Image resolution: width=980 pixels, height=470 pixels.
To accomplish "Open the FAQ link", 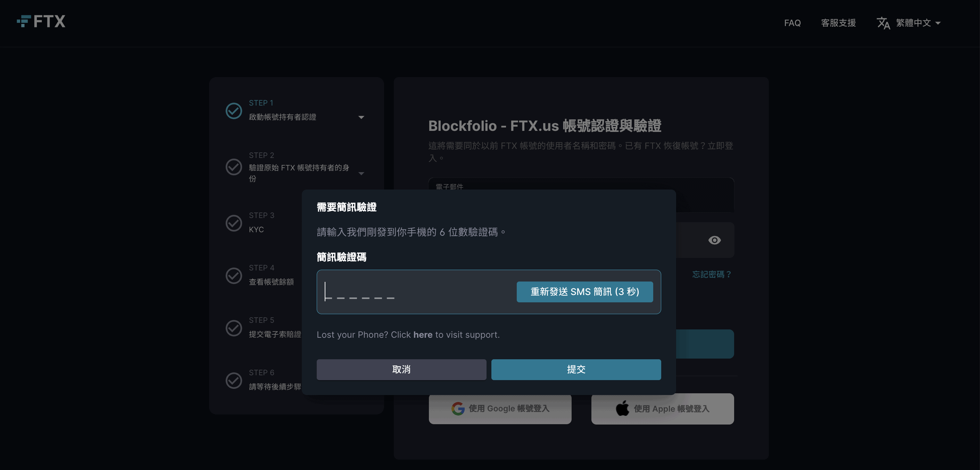I will coord(792,23).
